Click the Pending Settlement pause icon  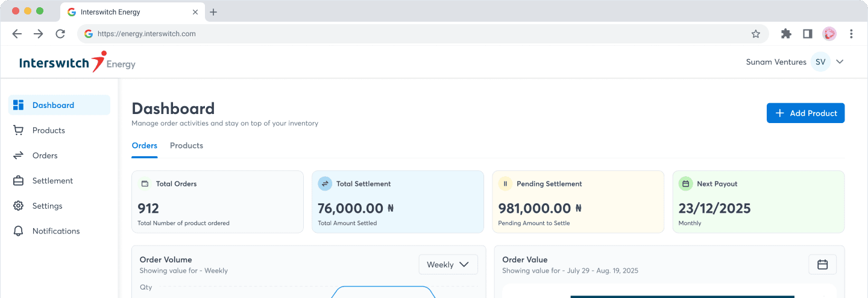(x=505, y=183)
